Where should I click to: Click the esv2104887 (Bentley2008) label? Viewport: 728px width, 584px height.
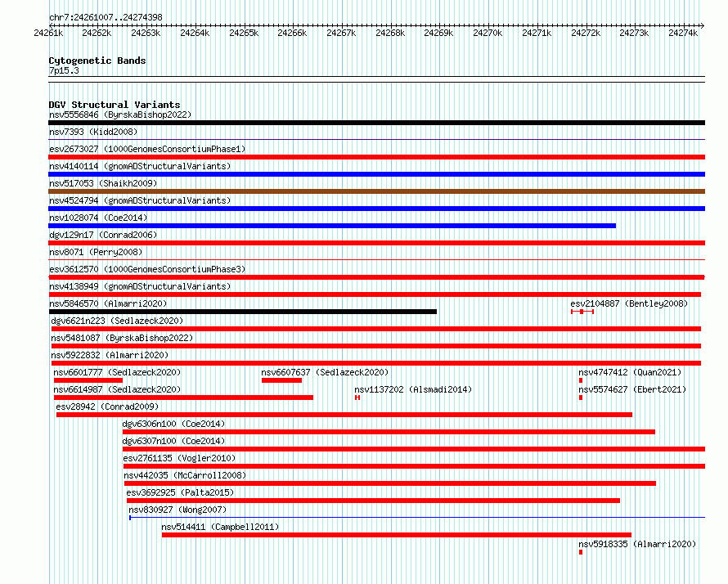(629, 303)
